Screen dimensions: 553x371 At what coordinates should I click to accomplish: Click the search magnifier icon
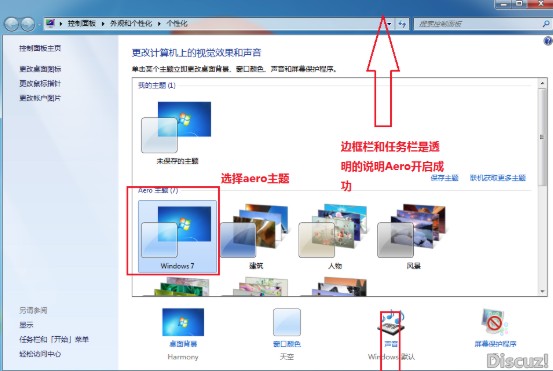pos(546,24)
